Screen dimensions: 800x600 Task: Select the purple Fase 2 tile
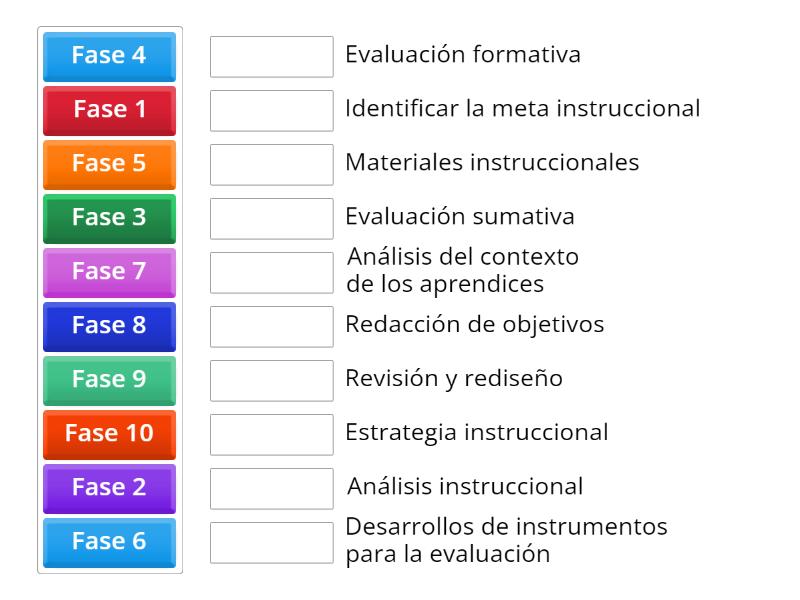(108, 488)
